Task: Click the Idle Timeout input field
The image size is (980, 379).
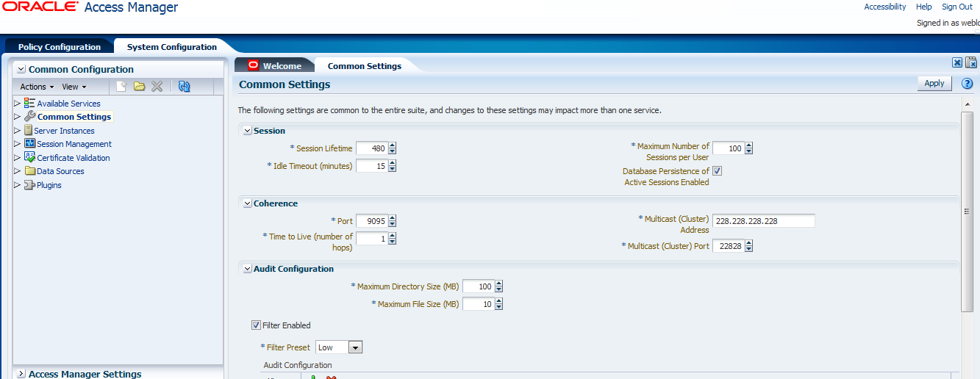Action: click(371, 166)
